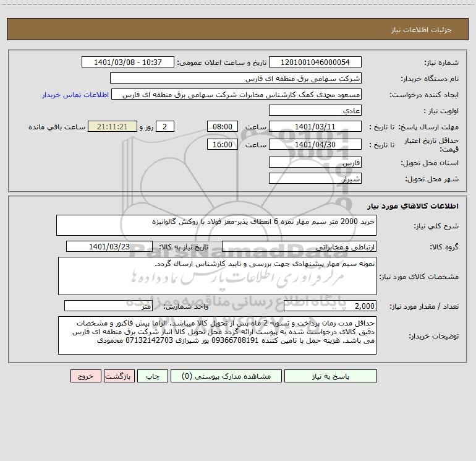476x461 pixels.
Task: Click the label مشخصات کالای مورد نیاز
Action: pos(419,277)
